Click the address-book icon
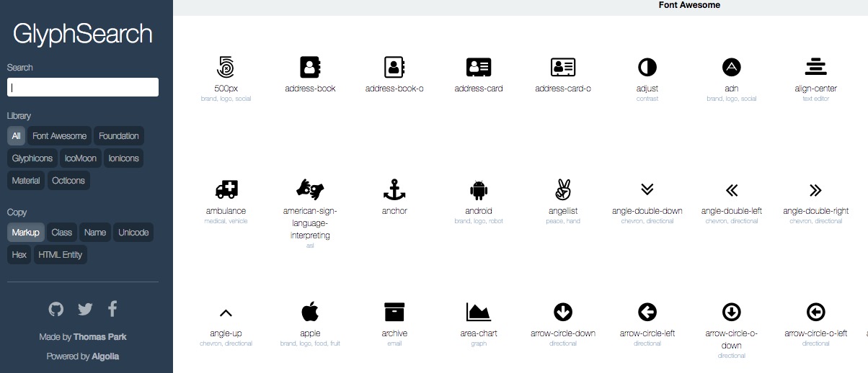The width and height of the screenshot is (868, 373). pos(310,67)
